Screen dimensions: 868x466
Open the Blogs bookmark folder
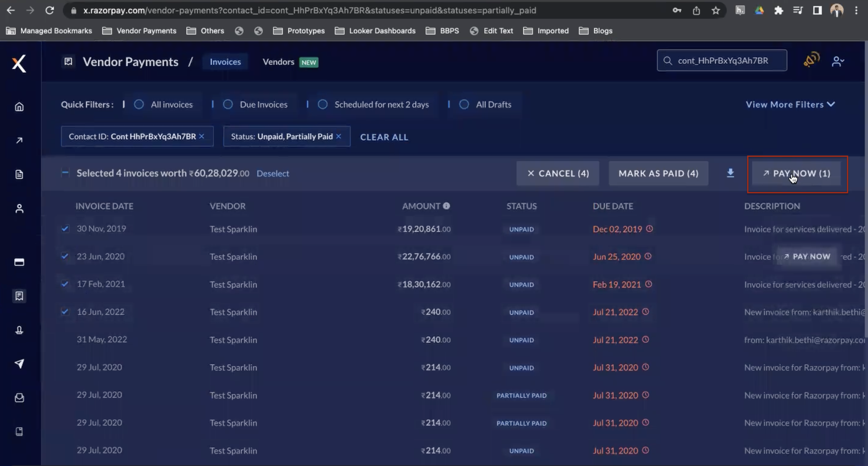point(596,31)
